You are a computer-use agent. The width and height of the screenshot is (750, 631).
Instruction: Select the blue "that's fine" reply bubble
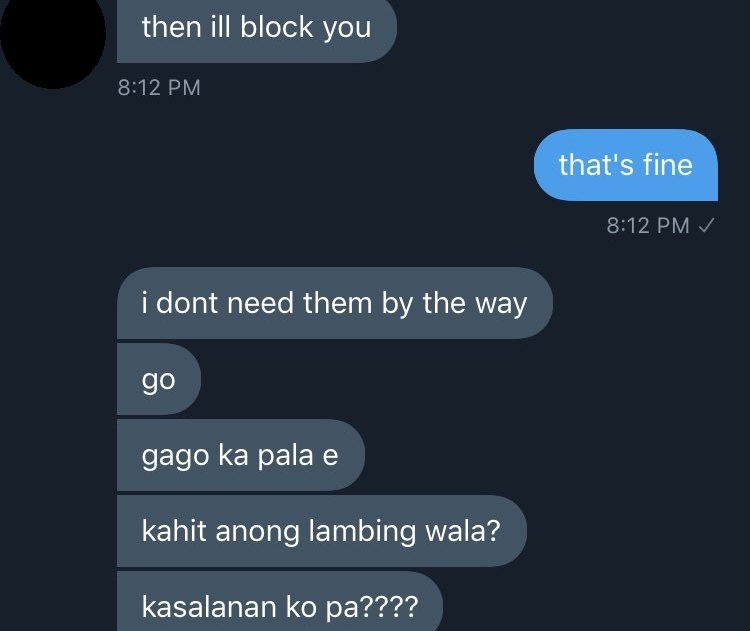pyautogui.click(x=626, y=165)
